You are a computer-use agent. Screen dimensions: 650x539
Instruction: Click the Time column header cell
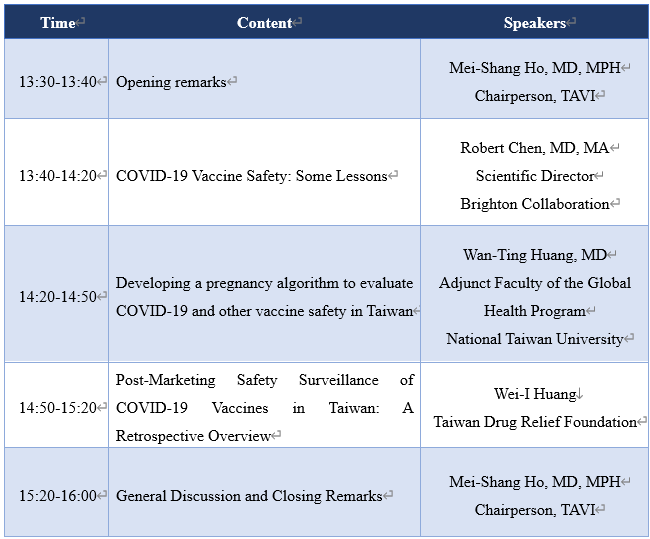point(58,23)
